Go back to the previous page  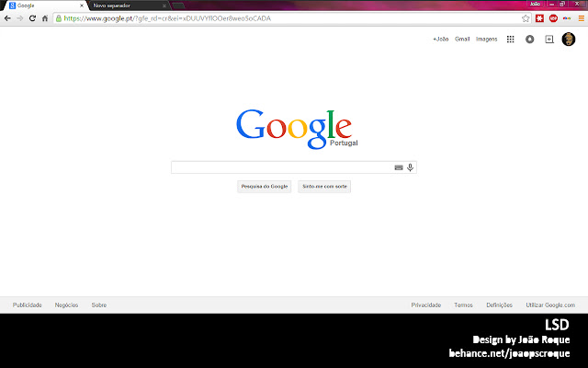(7, 18)
